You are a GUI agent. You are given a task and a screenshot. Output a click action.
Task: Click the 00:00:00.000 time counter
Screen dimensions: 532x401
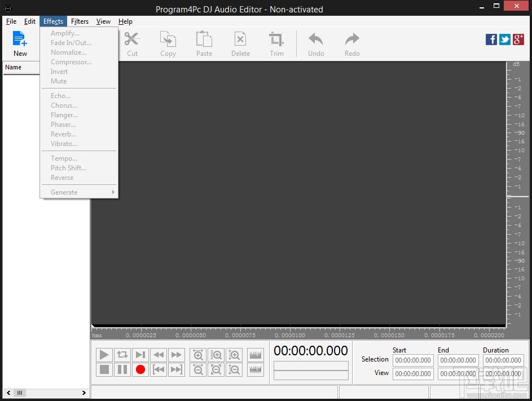tap(311, 351)
